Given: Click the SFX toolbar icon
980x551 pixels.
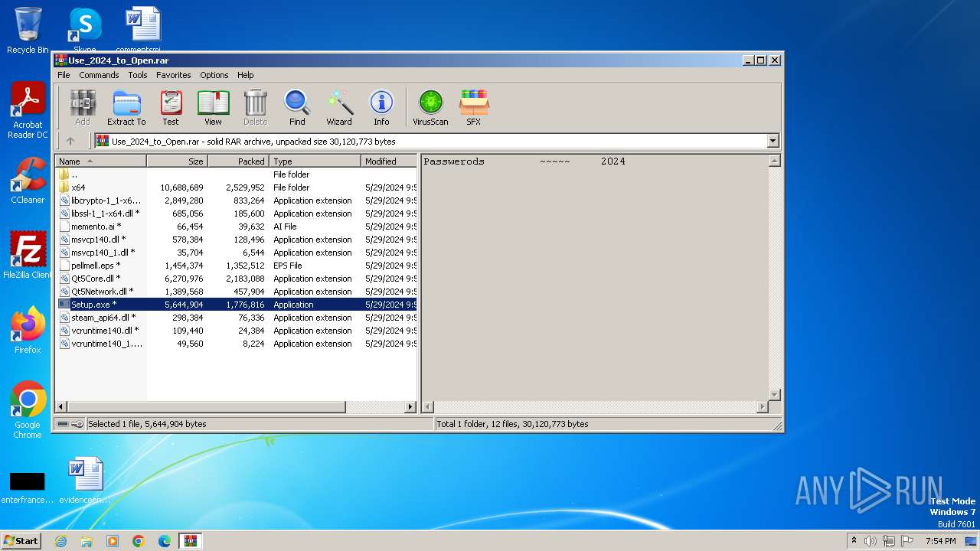Looking at the screenshot, I should point(474,108).
